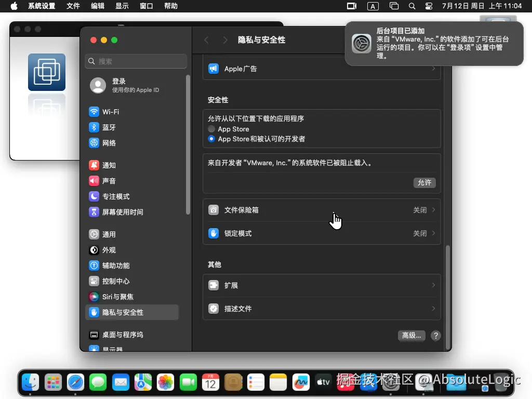Open Apple menu
532x399 pixels.
click(x=14, y=6)
